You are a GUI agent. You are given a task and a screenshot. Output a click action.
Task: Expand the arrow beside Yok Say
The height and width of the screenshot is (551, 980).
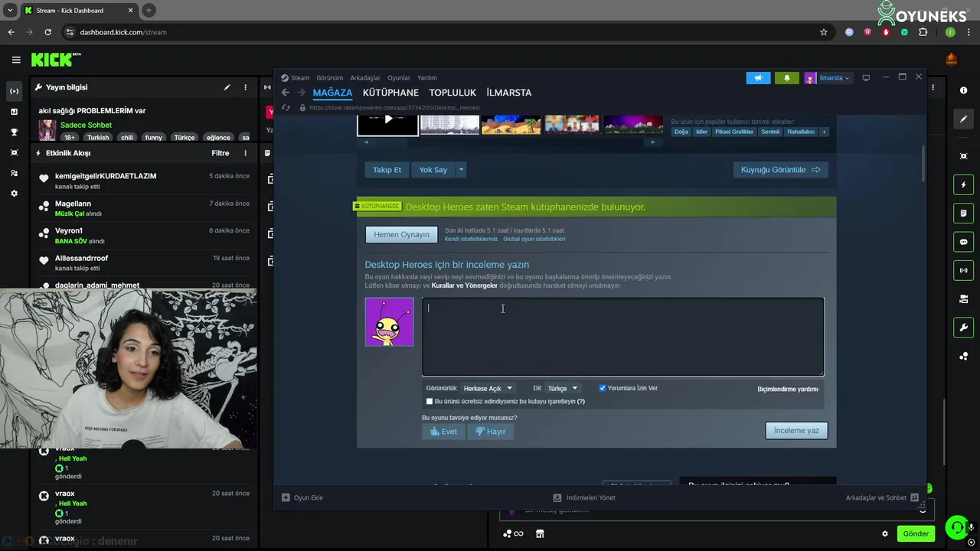[461, 170]
